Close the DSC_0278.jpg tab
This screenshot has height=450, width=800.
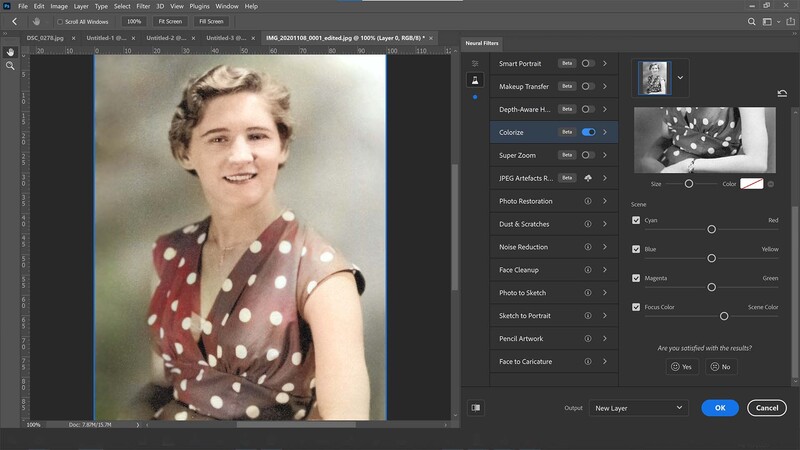73,38
